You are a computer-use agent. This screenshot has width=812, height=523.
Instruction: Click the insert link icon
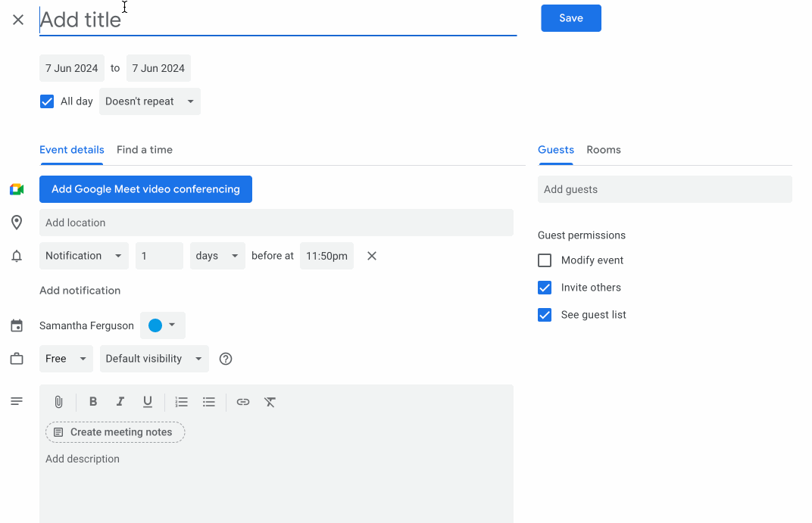tap(242, 402)
